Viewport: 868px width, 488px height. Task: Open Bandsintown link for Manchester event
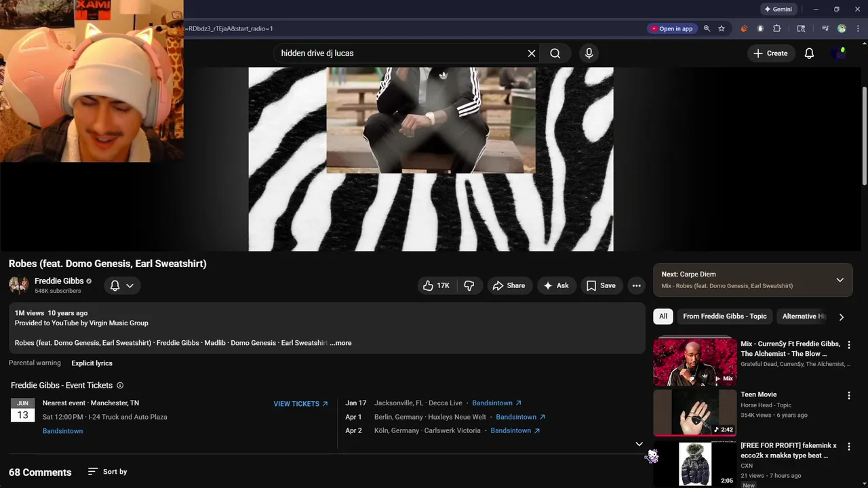(62, 431)
